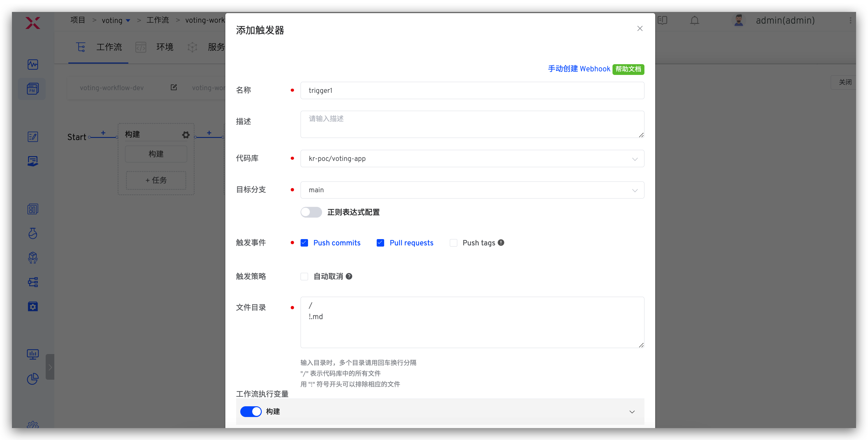Screen dimensions: 868x440
Task: Click the edit icon beside voting-workflow-dev
Action: coord(173,87)
